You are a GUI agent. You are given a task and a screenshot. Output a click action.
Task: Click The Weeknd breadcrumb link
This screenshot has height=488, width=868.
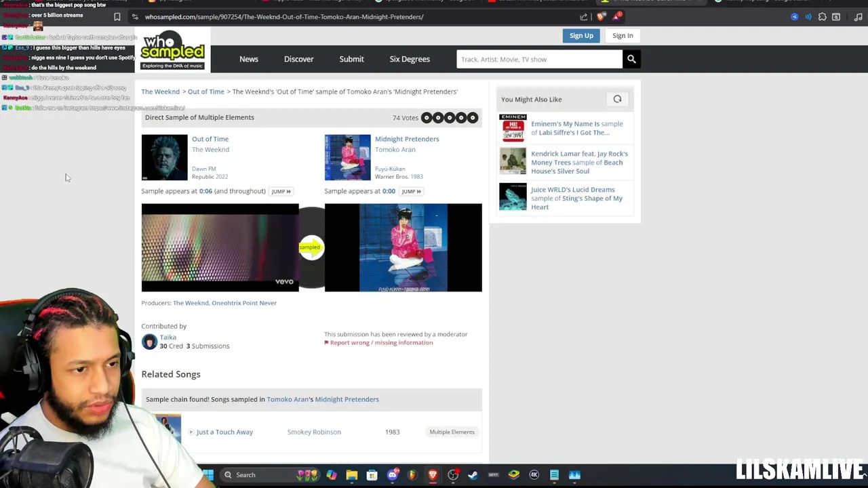coord(161,91)
